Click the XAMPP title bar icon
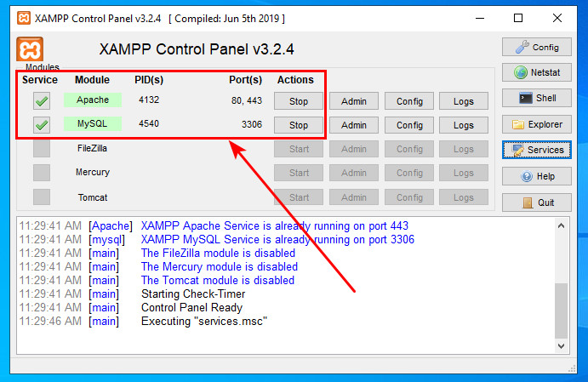588x382 pixels. [24, 18]
